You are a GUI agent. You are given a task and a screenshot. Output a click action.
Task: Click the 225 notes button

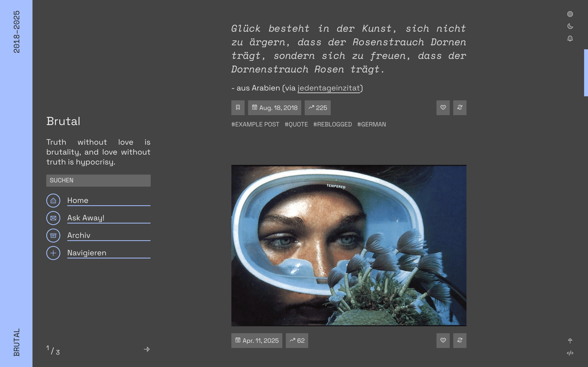coord(318,108)
